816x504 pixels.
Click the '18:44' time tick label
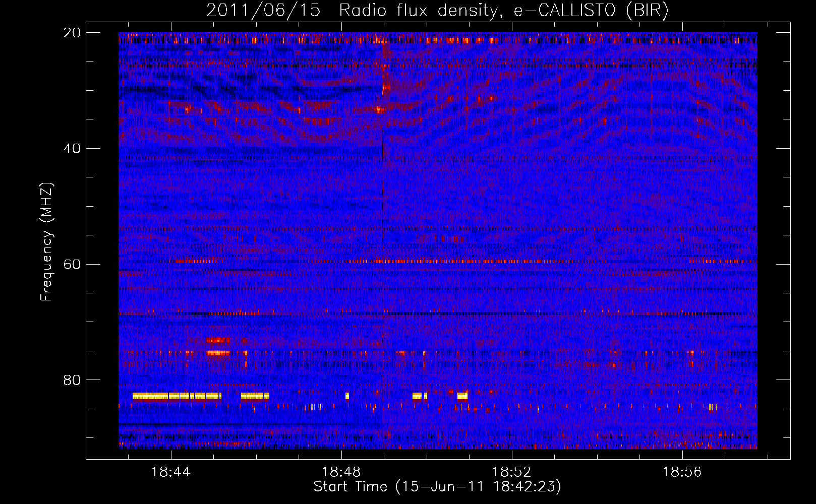pyautogui.click(x=171, y=472)
